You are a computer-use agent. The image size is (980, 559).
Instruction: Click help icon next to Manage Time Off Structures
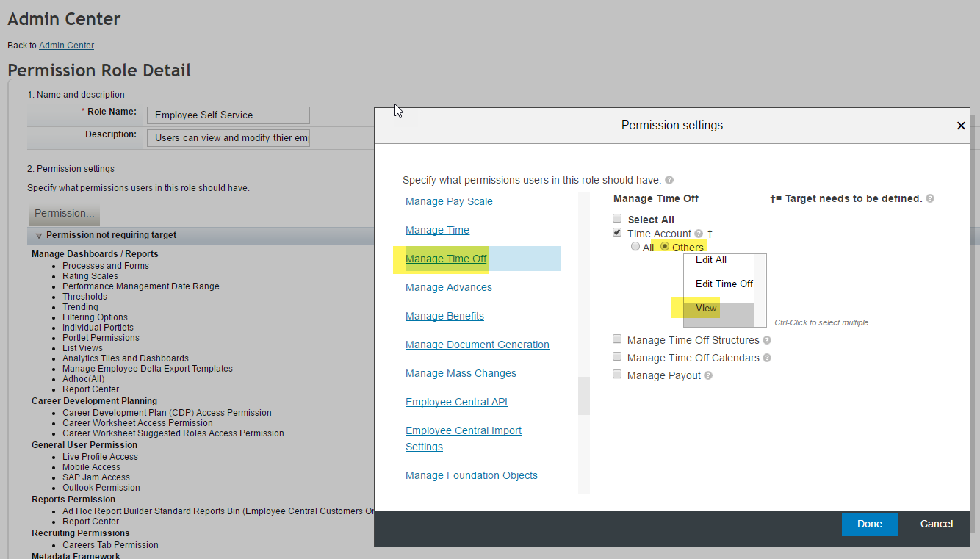click(x=767, y=340)
